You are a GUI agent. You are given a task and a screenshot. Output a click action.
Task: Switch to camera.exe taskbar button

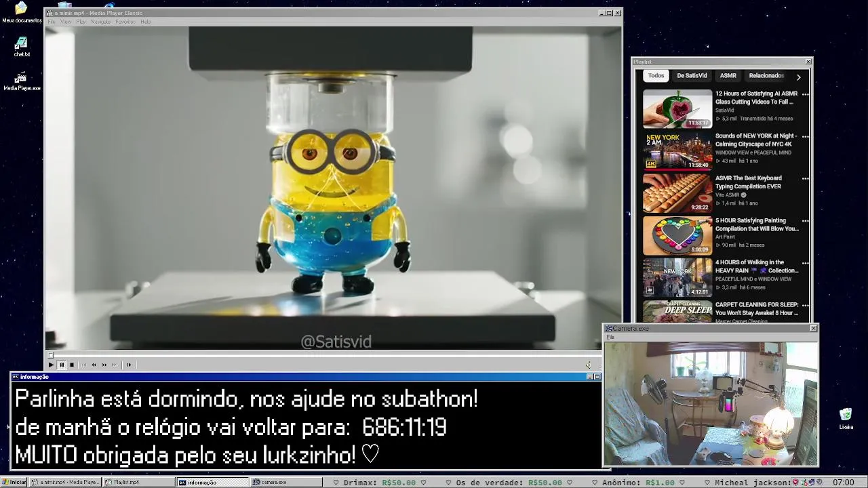(x=287, y=482)
